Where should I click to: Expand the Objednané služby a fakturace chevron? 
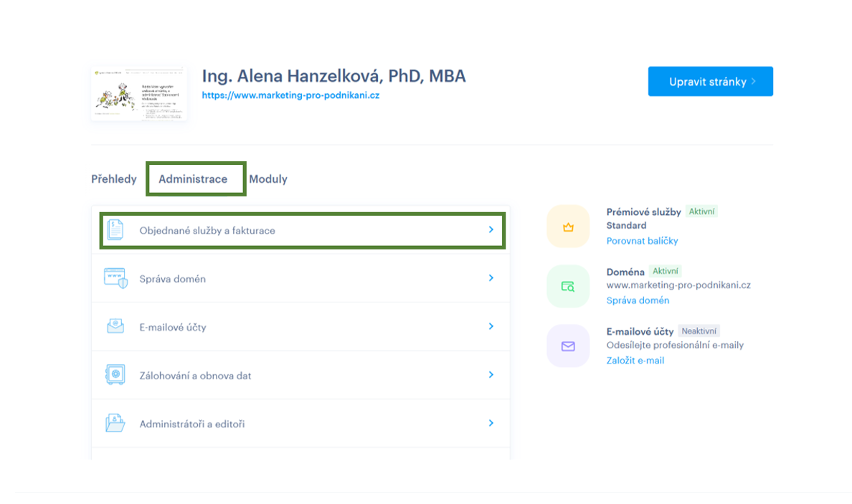point(491,229)
